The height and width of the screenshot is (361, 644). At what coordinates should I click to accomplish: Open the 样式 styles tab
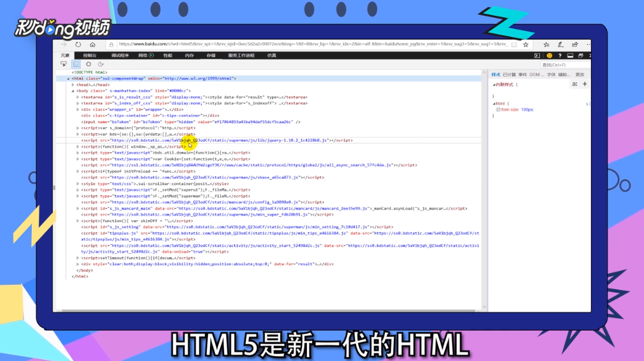pyautogui.click(x=496, y=75)
